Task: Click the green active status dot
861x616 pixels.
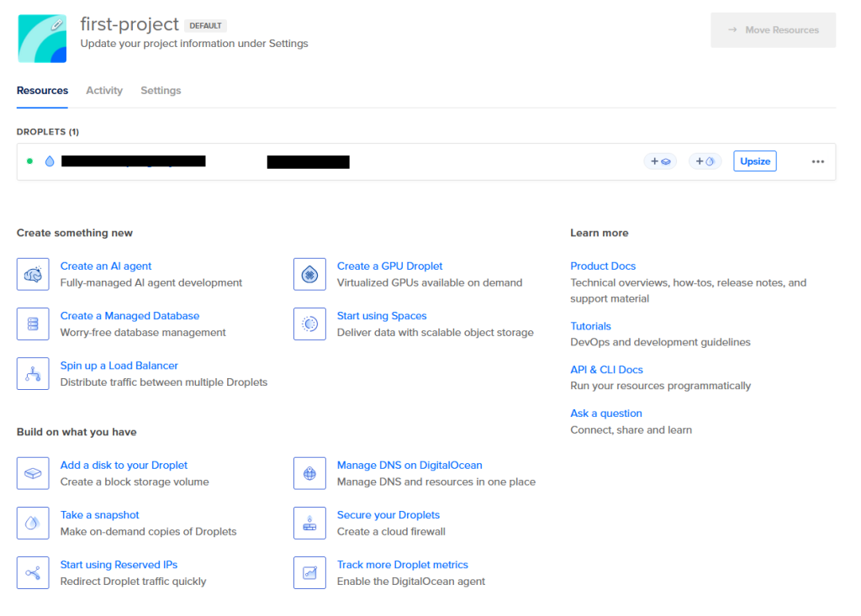Action: pos(29,161)
